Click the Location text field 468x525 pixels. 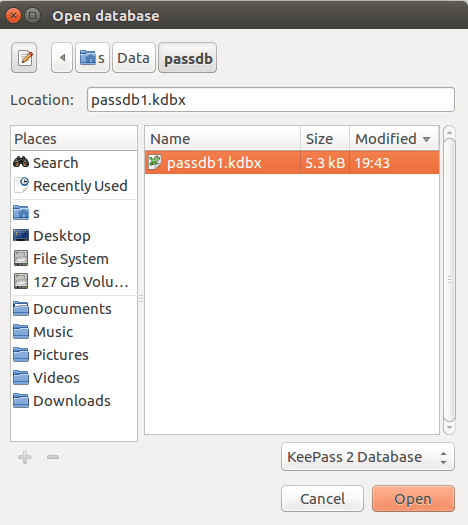[270, 100]
